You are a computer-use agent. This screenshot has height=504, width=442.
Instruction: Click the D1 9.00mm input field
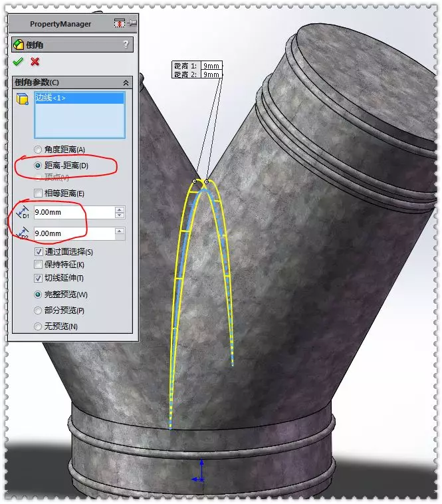pyautogui.click(x=74, y=213)
